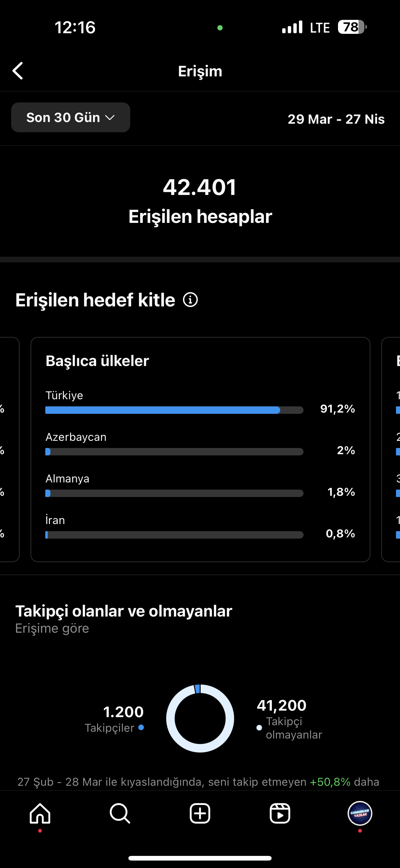This screenshot has width=400, height=868.
Task: Tap the 42.401 Erişilen hesaplar total
Action: pyautogui.click(x=200, y=201)
